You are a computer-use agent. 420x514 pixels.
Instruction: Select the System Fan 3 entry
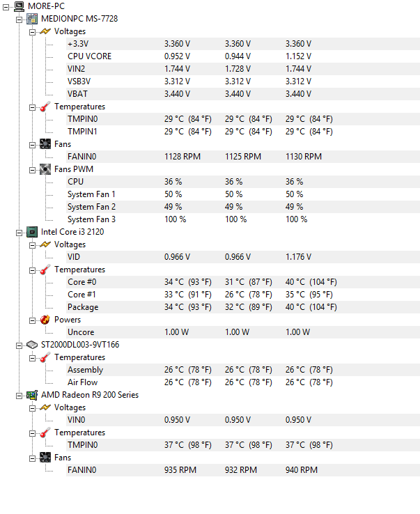pyautogui.click(x=91, y=219)
